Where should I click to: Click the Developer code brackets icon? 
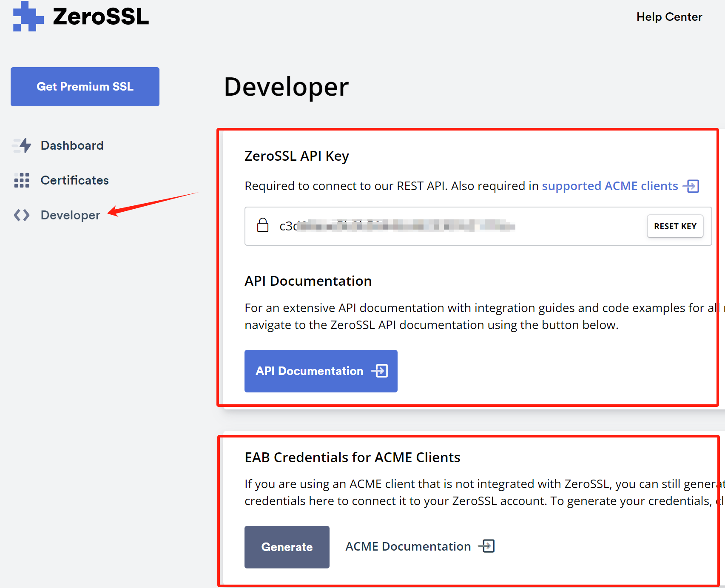pos(22,215)
